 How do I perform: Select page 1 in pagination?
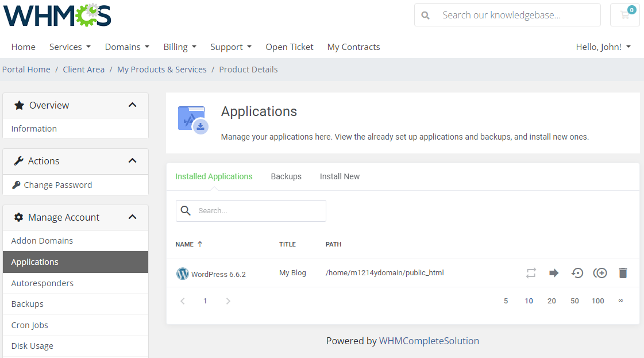[205, 301]
